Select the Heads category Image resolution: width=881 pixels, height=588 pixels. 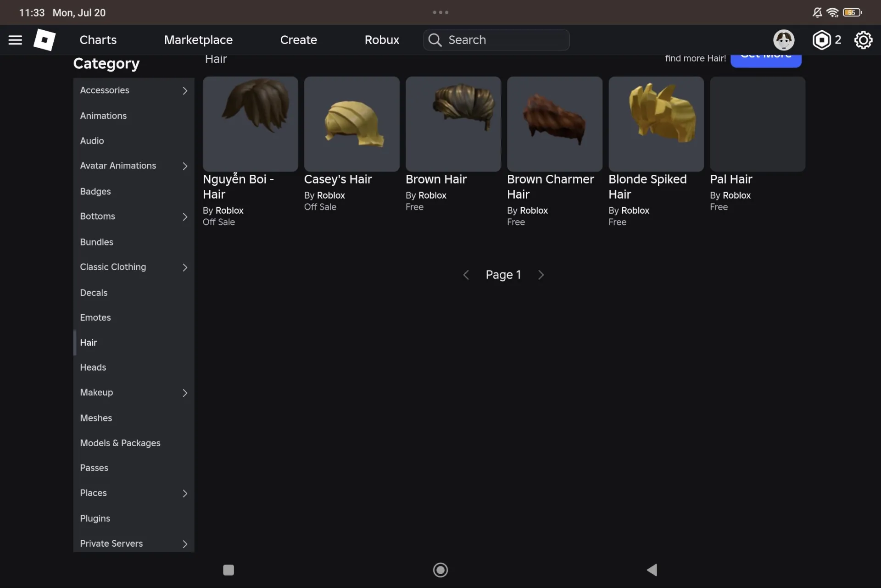[134, 367]
